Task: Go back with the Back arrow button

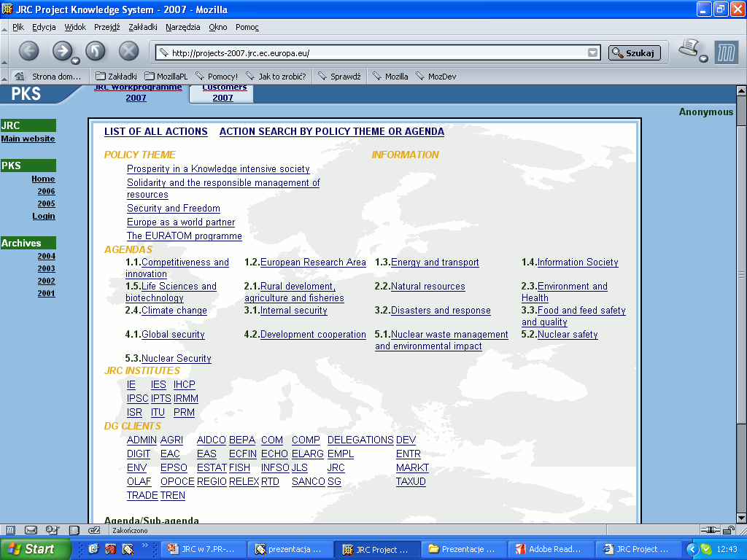Action: tap(28, 51)
